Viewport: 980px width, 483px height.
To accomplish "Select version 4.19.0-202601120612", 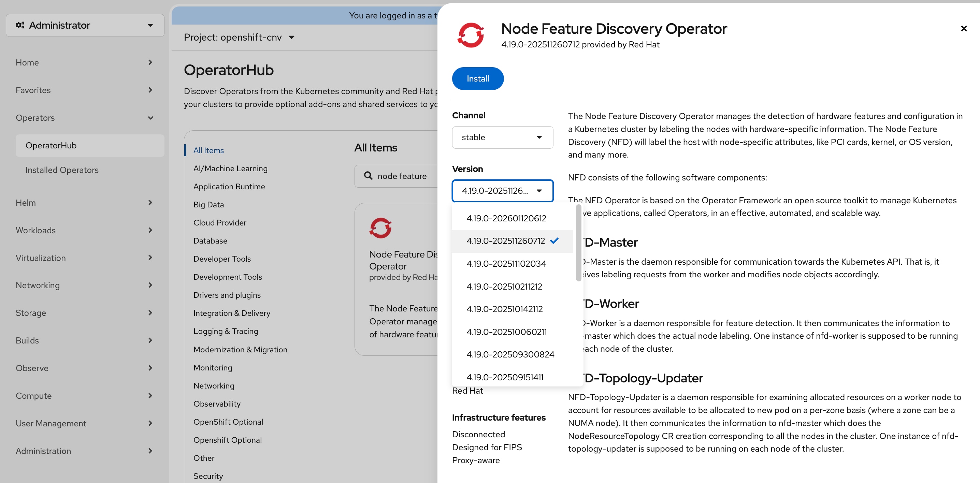I will tap(512, 218).
